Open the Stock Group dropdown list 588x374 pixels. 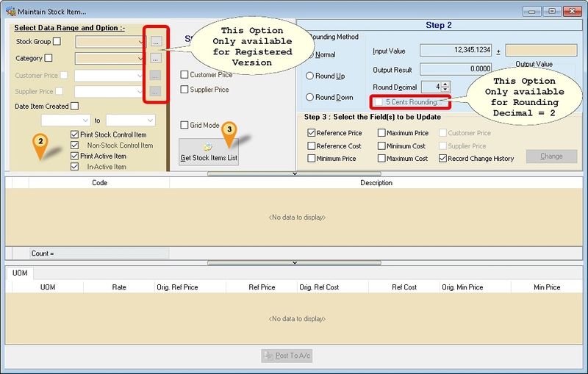(x=141, y=42)
